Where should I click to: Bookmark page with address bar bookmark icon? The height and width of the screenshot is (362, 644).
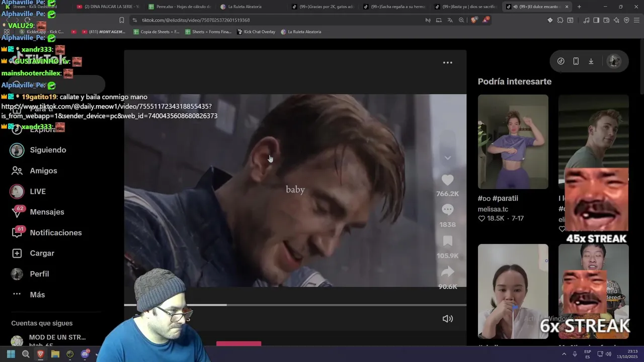pos(121,20)
